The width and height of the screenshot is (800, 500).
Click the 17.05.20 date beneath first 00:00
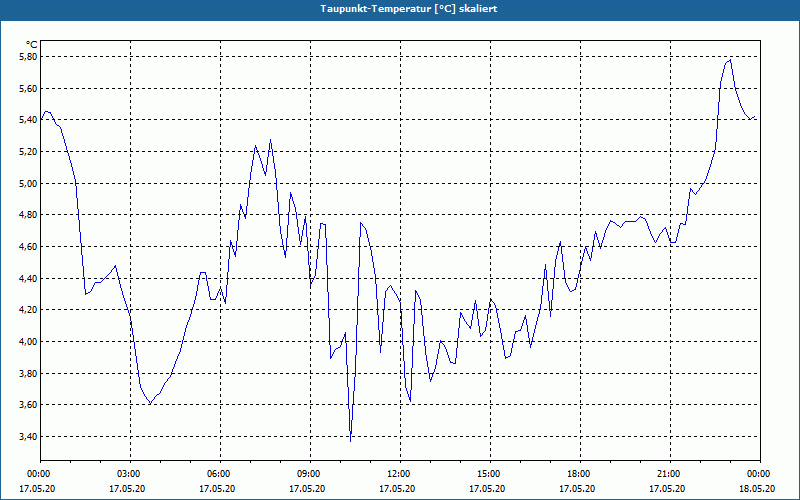[x=37, y=488]
